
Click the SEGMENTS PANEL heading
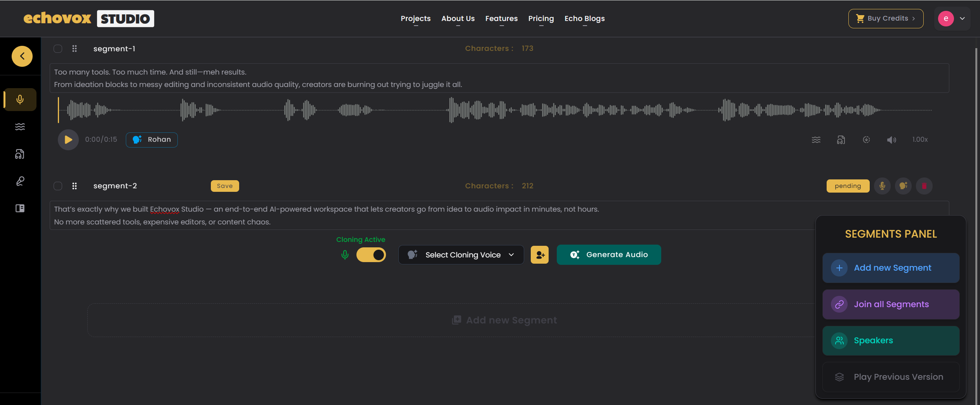coord(891,234)
